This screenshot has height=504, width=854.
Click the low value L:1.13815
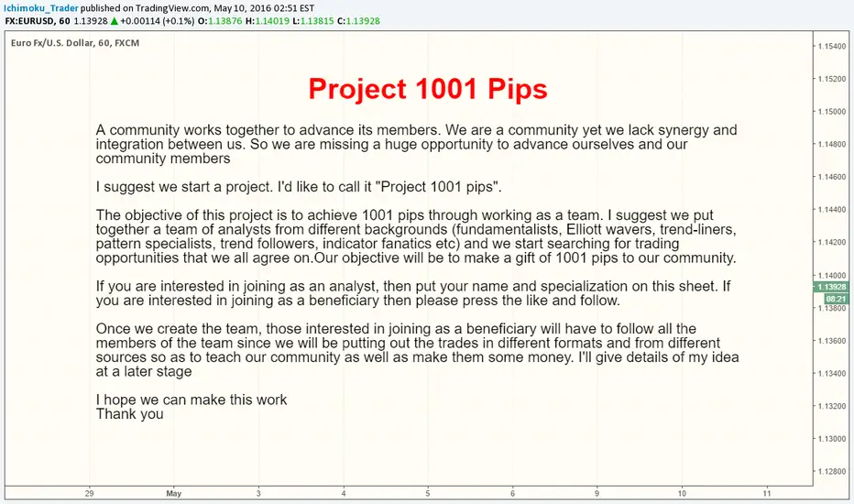312,21
